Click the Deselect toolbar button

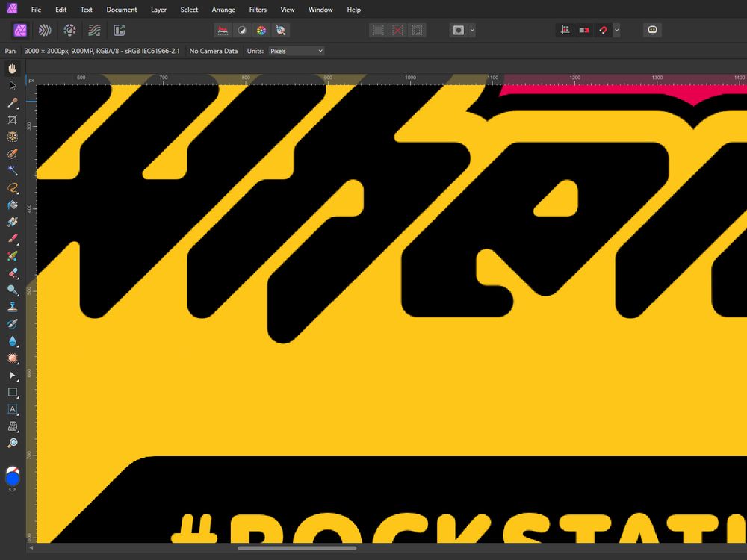(x=397, y=31)
